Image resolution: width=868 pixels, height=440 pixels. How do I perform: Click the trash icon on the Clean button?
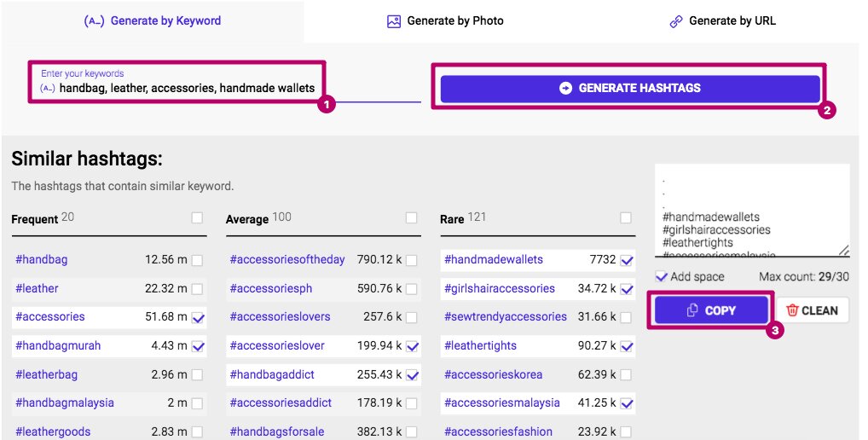pyautogui.click(x=792, y=310)
